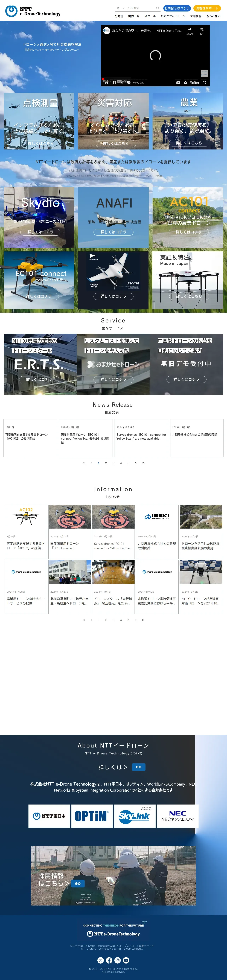227x980 pixels.
Task: Click 詳しくはコチラ on the ANAFI card
Action: pyautogui.click(x=114, y=232)
